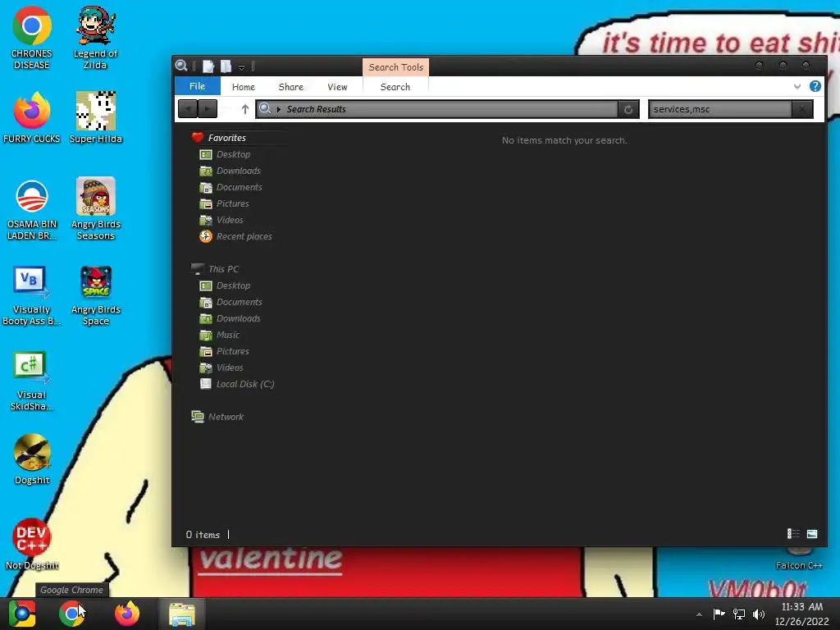
Task: Open Documents under Favorites
Action: [x=231, y=187]
